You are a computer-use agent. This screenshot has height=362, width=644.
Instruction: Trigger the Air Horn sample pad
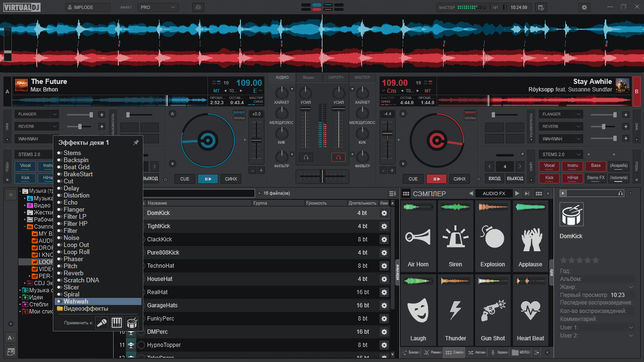418,236
